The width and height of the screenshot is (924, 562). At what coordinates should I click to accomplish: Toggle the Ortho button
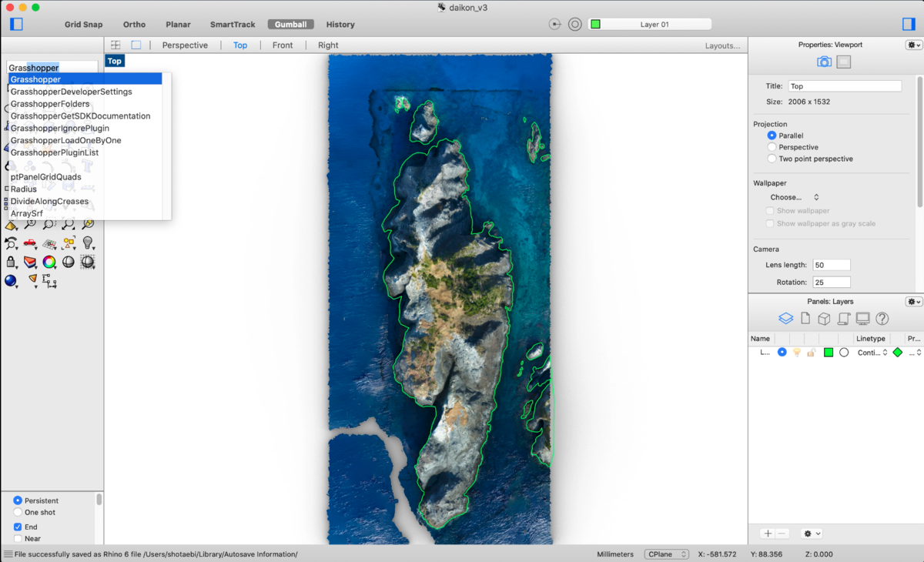click(x=134, y=25)
